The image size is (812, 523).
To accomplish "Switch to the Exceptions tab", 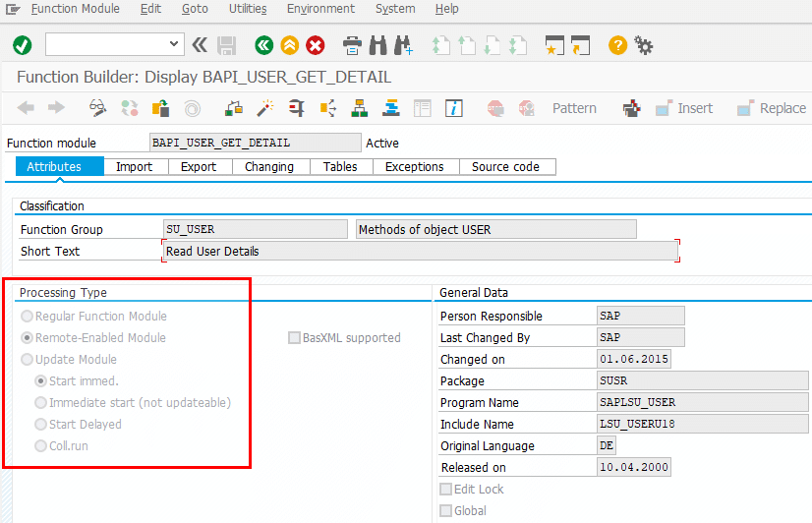I will point(417,167).
